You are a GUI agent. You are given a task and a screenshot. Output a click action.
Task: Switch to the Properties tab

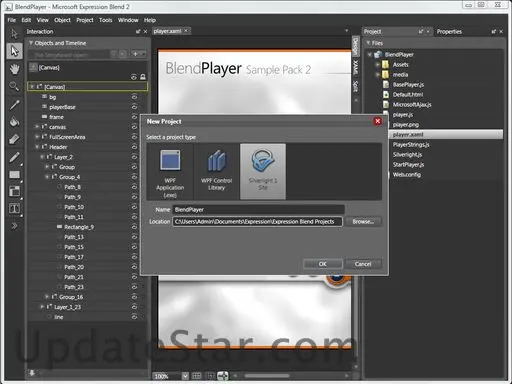(449, 32)
